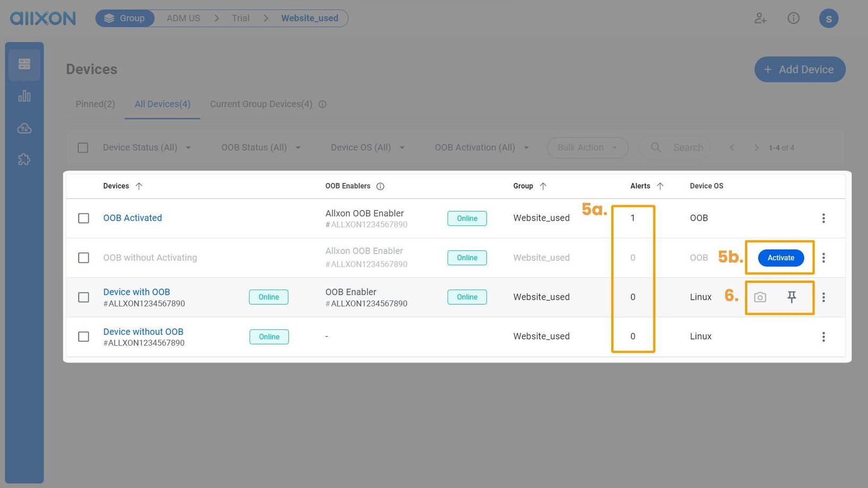Open the OOB Activation (All) dropdown
Image resolution: width=868 pixels, height=488 pixels.
pos(480,147)
